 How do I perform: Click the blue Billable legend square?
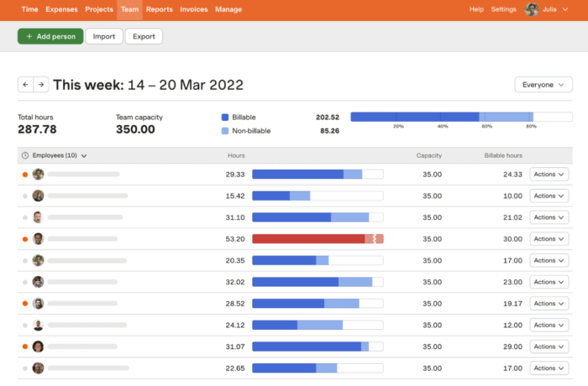(225, 117)
